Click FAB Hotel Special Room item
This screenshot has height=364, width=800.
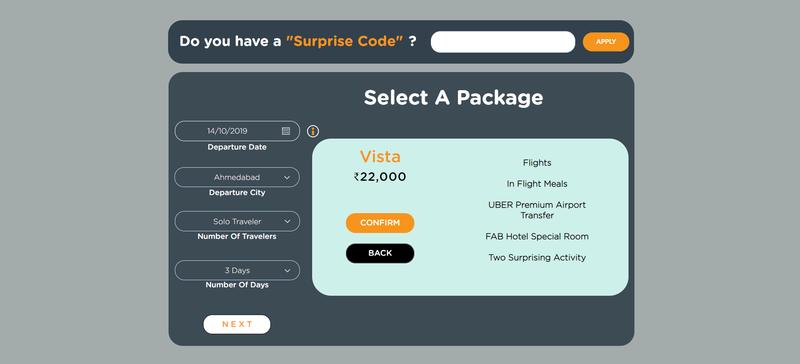click(537, 236)
